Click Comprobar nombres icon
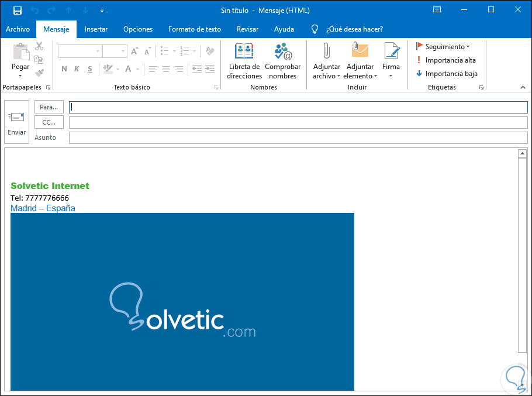532x396 pixels. pos(282,61)
